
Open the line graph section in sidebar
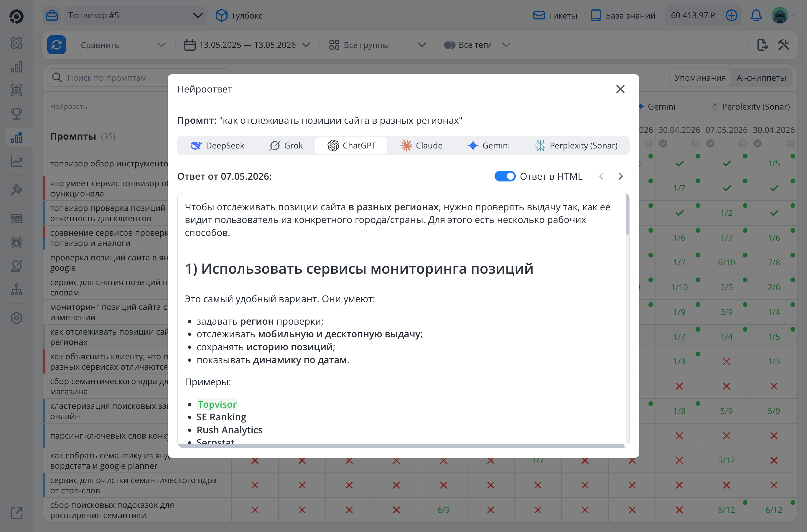(x=16, y=161)
